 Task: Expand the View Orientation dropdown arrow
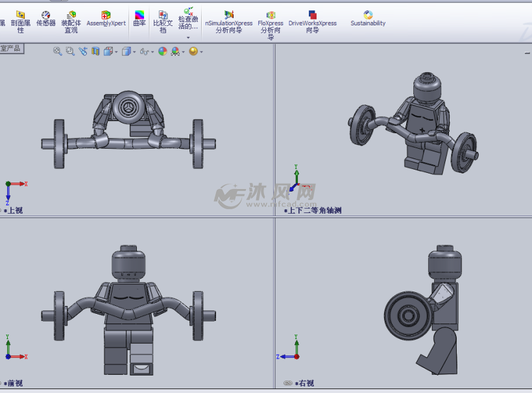[116, 52]
